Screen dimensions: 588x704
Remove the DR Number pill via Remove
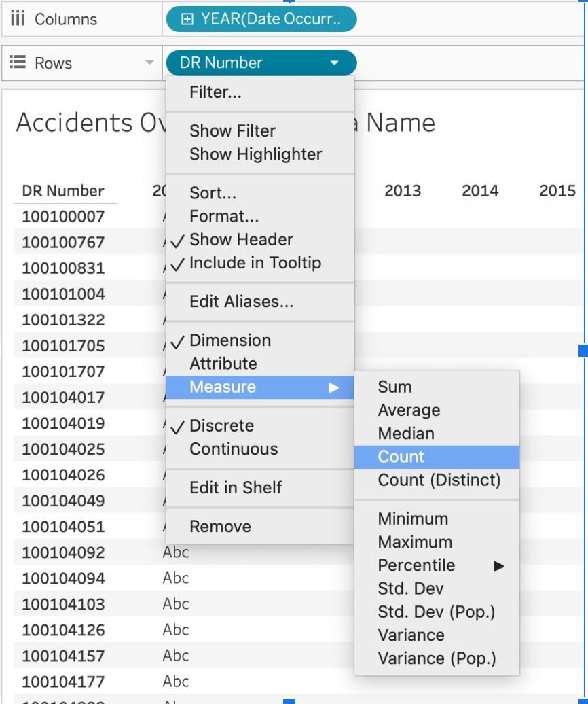click(260, 527)
